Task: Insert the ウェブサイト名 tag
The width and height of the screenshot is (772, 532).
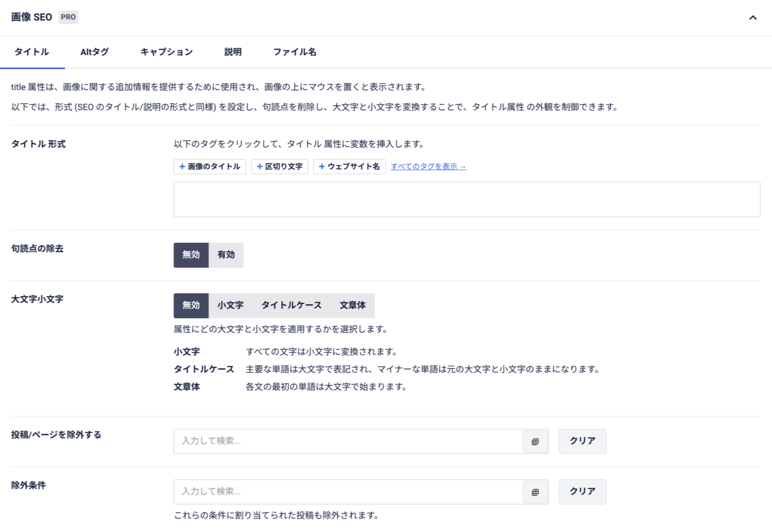Action: (x=349, y=167)
